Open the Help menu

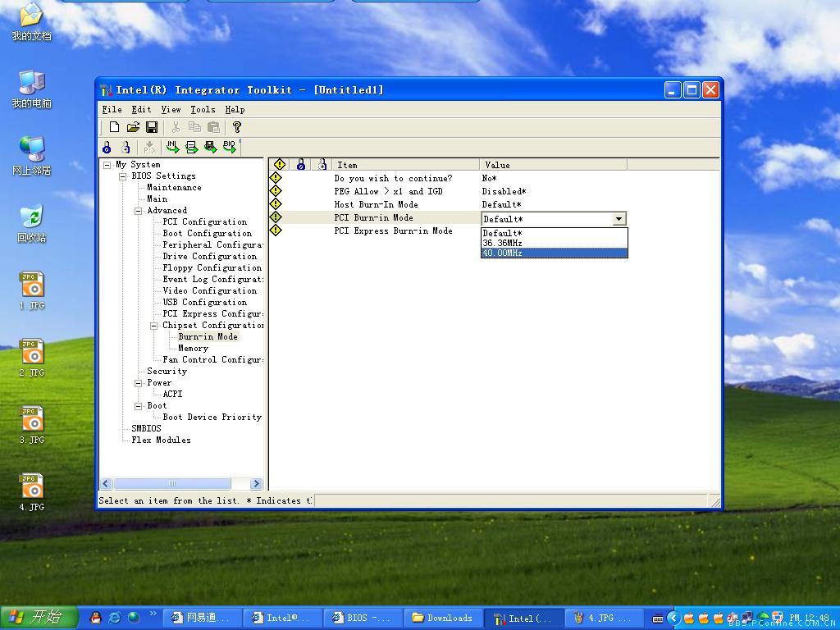point(235,109)
